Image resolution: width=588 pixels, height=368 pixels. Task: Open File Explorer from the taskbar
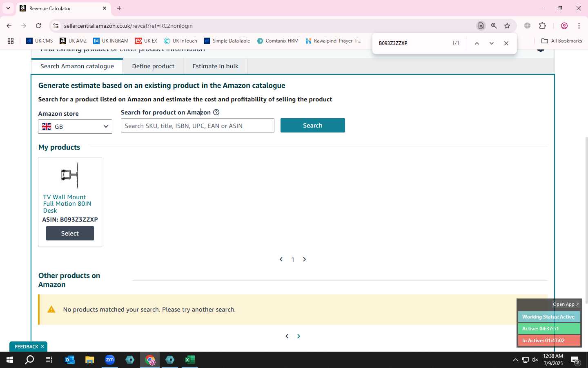point(90,360)
